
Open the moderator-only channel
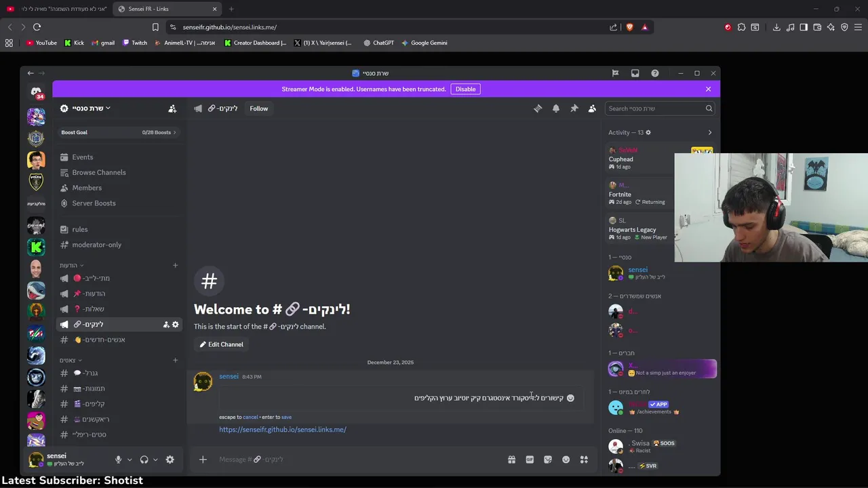coord(119,245)
